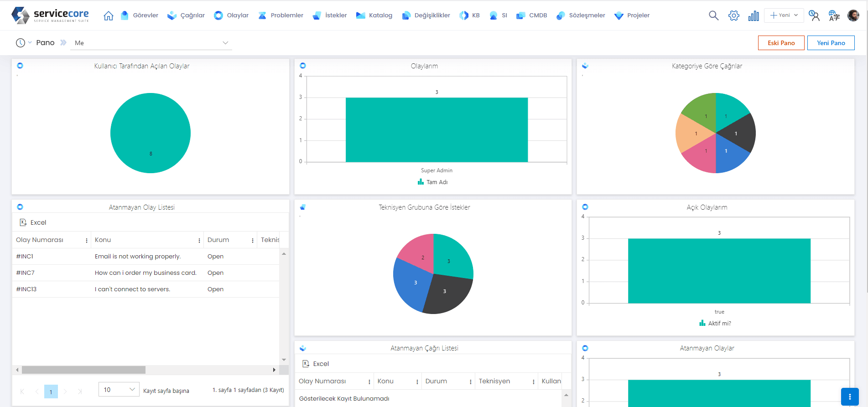
Task: Open the Değişiklikler menu
Action: 426,15
